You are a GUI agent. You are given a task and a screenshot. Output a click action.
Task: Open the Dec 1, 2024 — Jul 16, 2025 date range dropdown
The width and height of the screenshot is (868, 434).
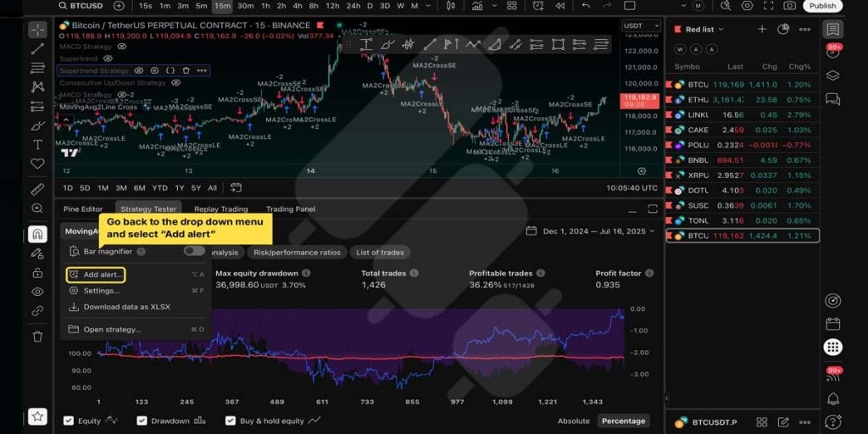coord(590,231)
